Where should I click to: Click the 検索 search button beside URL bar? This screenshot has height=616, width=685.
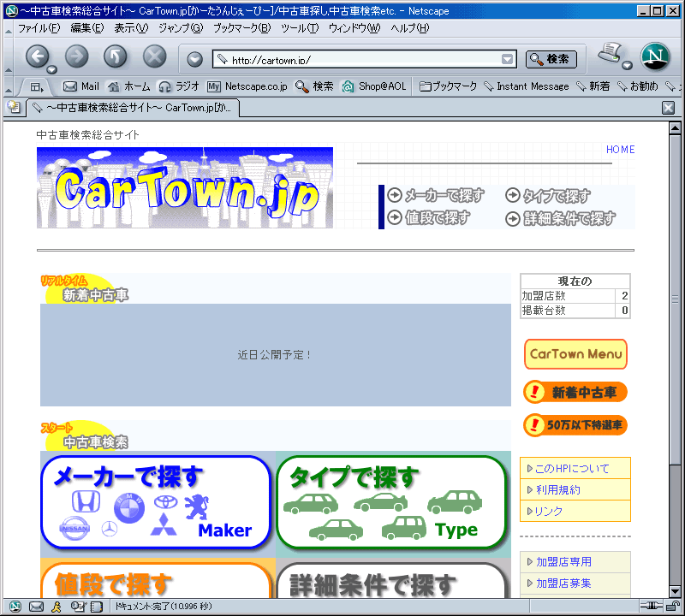551,59
